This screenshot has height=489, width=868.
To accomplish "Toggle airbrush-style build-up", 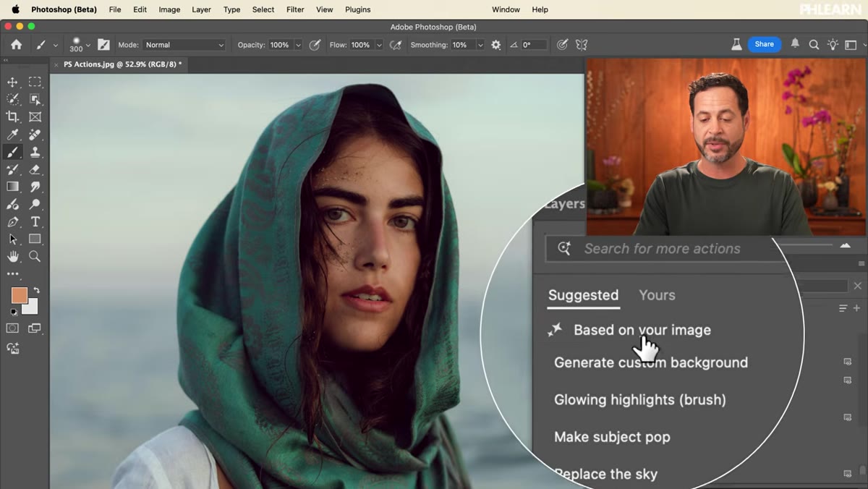I will click(396, 45).
